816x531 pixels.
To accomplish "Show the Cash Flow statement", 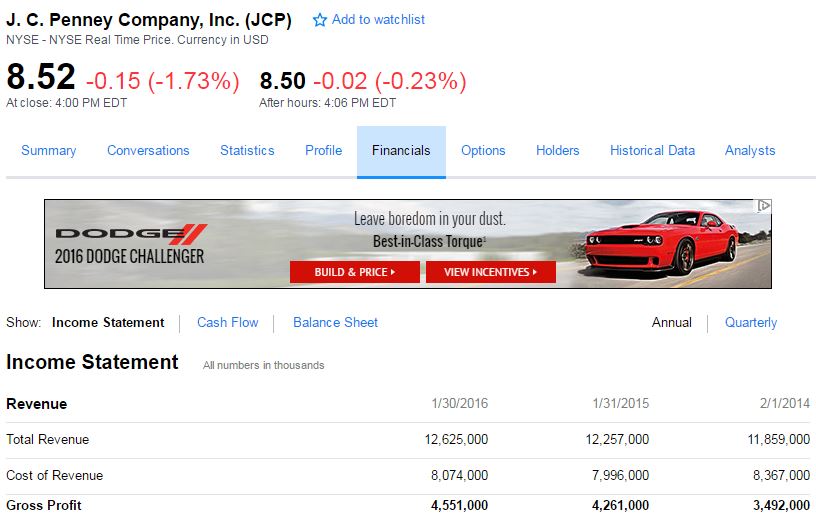I will 227,322.
